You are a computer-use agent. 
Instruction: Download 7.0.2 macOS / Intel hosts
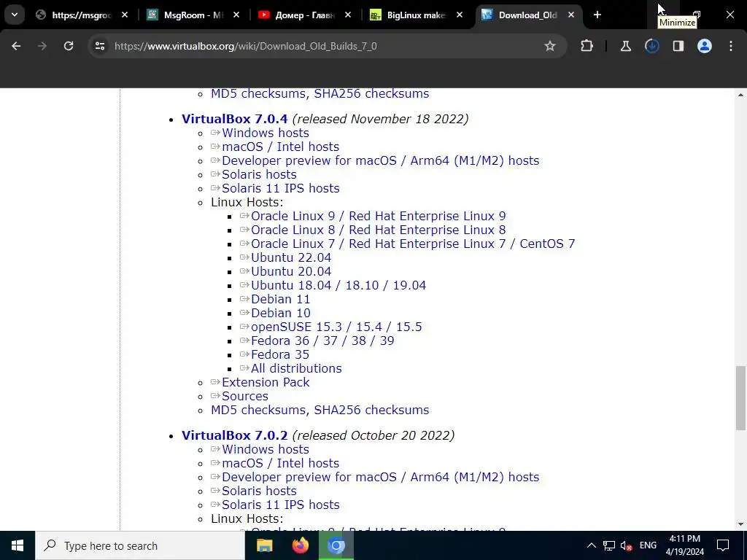pos(280,463)
